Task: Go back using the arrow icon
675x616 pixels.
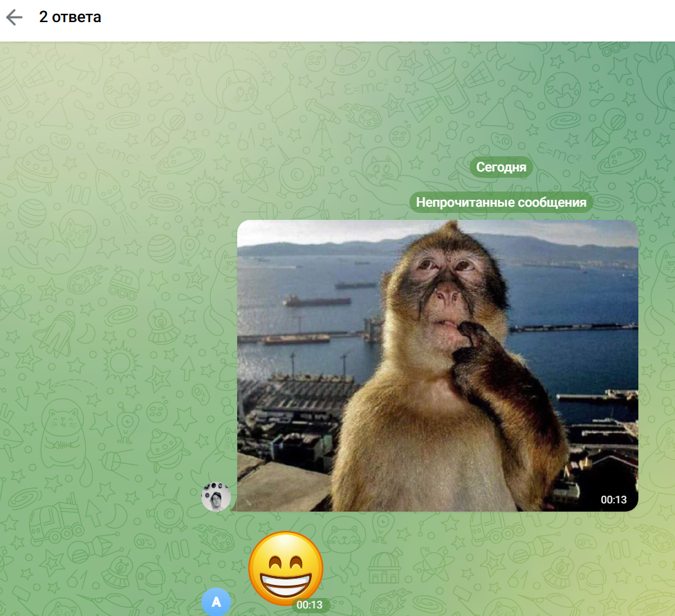Action: pos(15,17)
